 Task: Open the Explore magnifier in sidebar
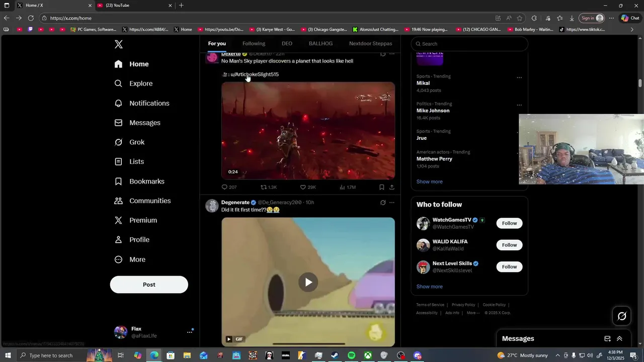coord(118,83)
